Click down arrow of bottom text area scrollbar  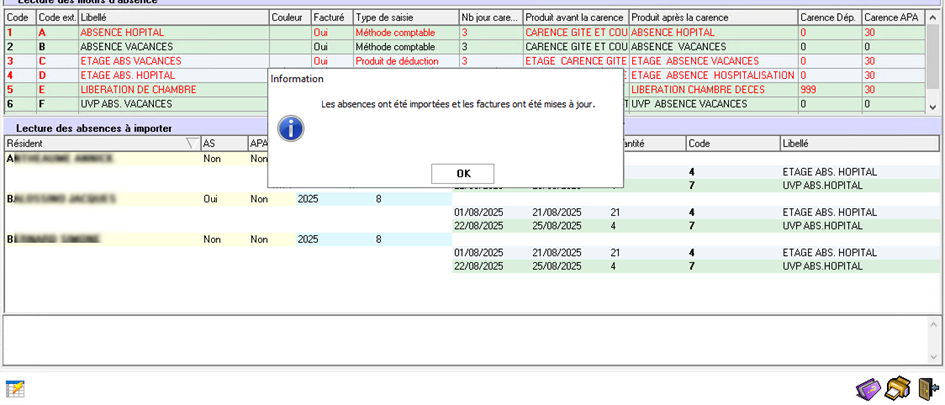(934, 358)
